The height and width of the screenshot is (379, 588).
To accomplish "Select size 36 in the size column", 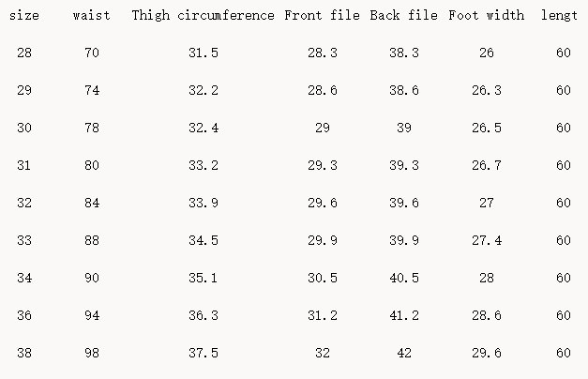I will click(23, 316).
